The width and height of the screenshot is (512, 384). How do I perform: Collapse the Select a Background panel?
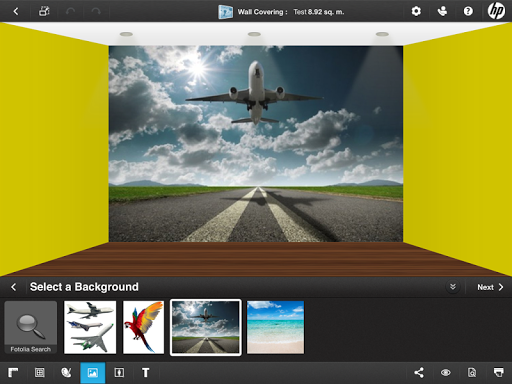(453, 287)
